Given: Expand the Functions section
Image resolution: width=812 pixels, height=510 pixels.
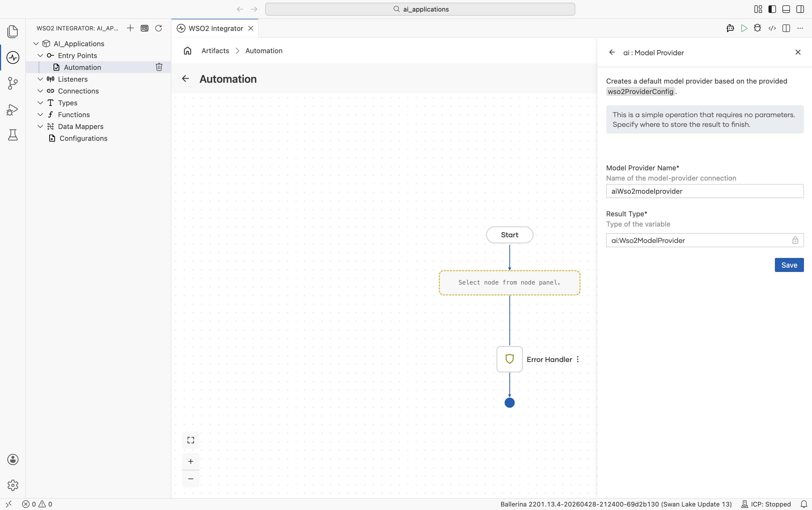Looking at the screenshot, I should coord(40,114).
